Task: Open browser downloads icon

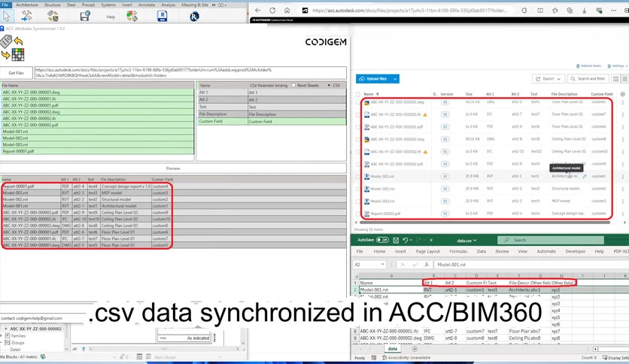Action: pyautogui.click(x=584, y=11)
